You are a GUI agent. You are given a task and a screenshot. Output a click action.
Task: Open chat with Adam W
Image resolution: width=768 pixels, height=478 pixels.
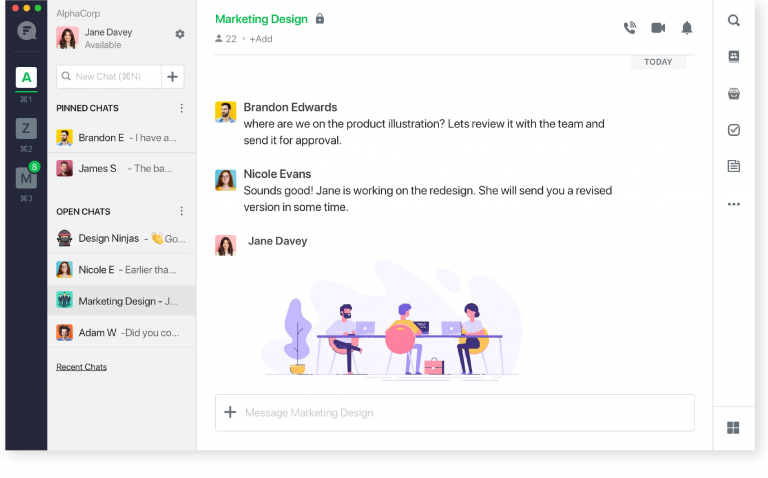121,333
